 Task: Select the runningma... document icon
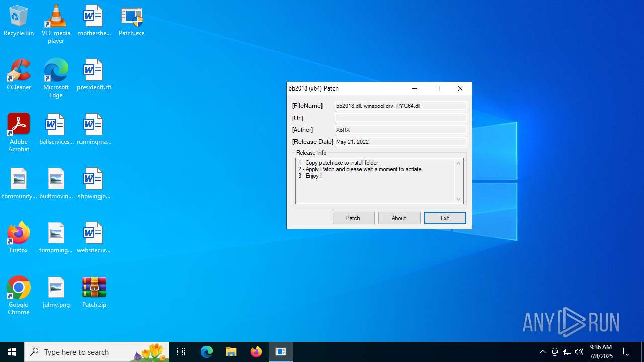tap(94, 130)
